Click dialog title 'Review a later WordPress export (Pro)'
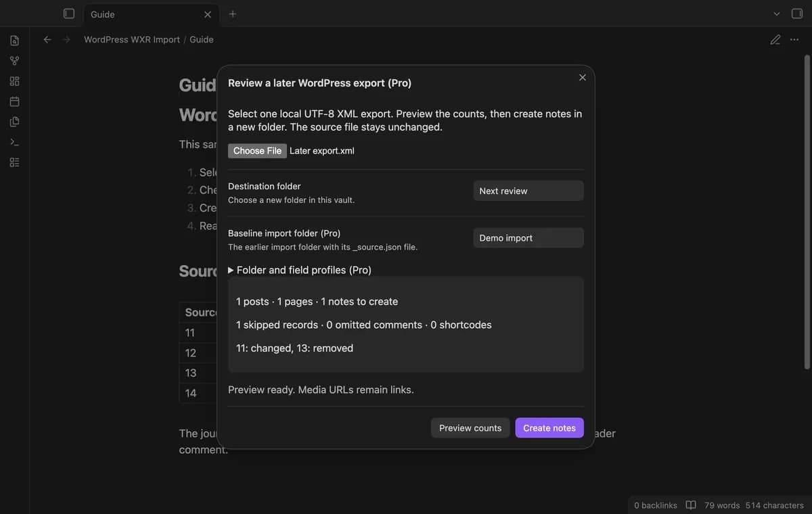This screenshot has width=812, height=514. coord(319,83)
